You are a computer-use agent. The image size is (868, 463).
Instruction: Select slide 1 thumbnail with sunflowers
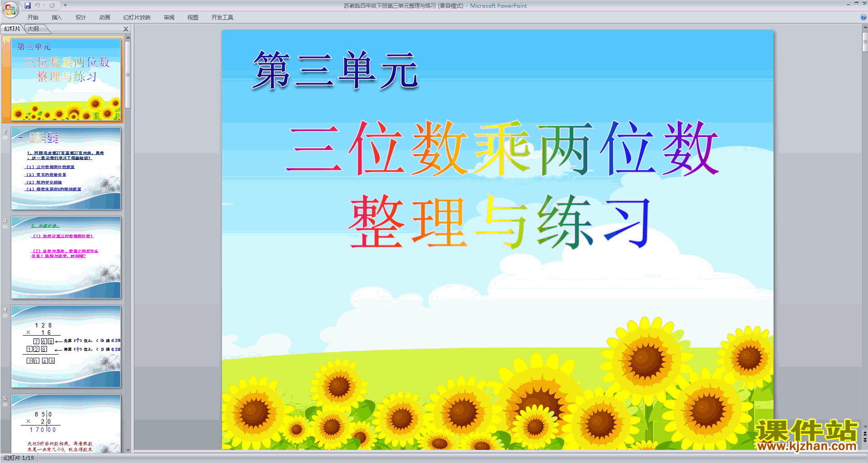[66, 79]
